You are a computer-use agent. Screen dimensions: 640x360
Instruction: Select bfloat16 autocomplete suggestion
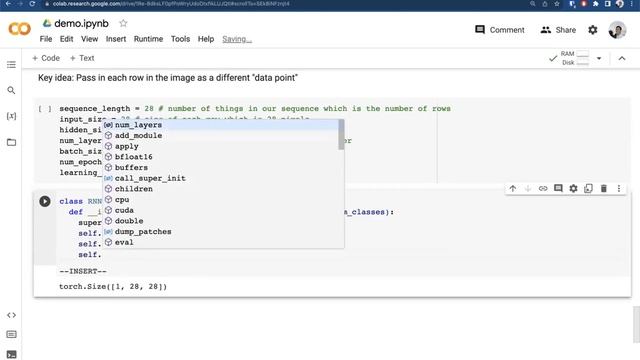pos(220,157)
